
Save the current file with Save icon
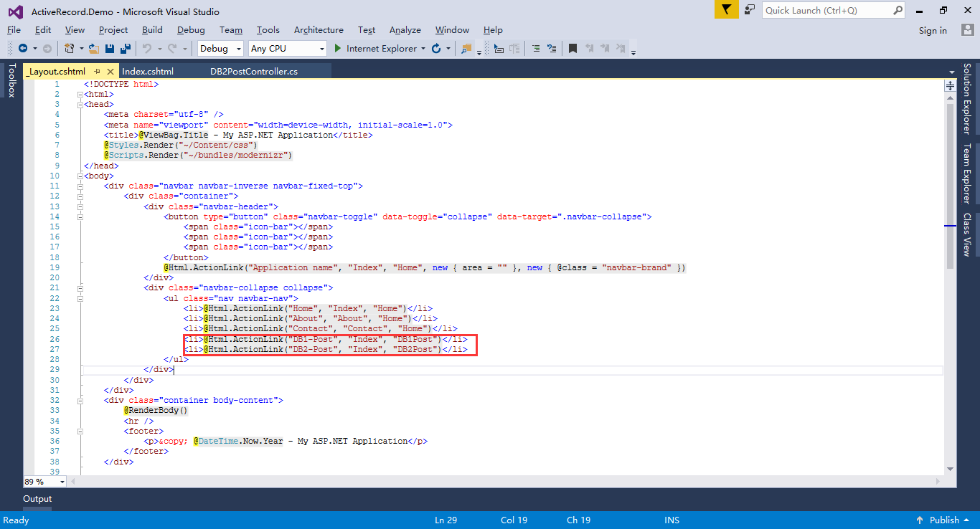point(110,49)
